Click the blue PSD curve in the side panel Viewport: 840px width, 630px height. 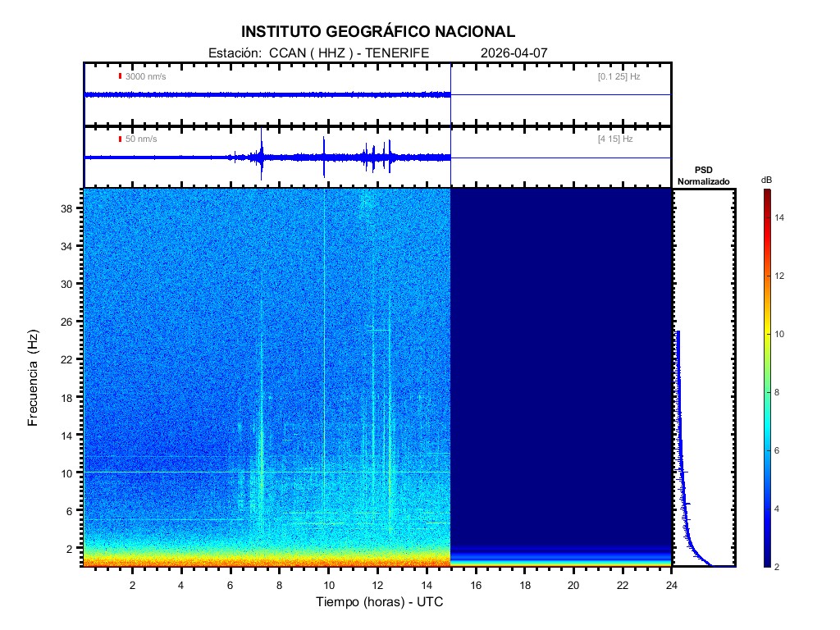click(x=681, y=459)
